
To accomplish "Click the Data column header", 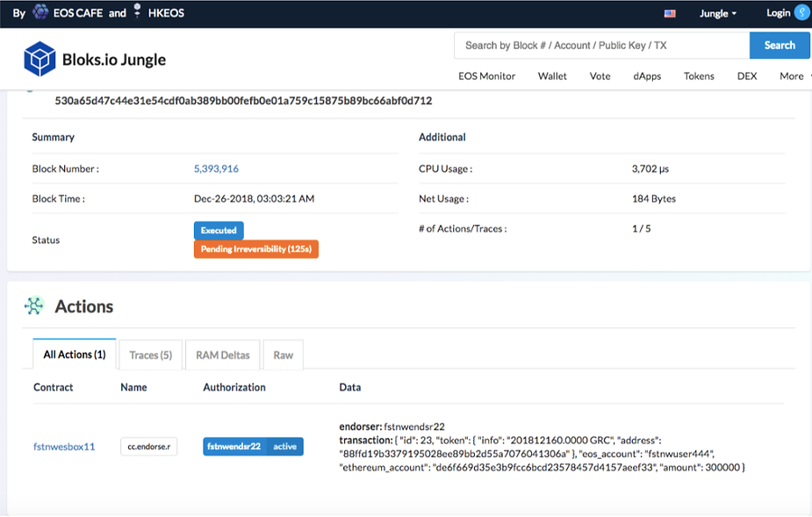I will (350, 387).
